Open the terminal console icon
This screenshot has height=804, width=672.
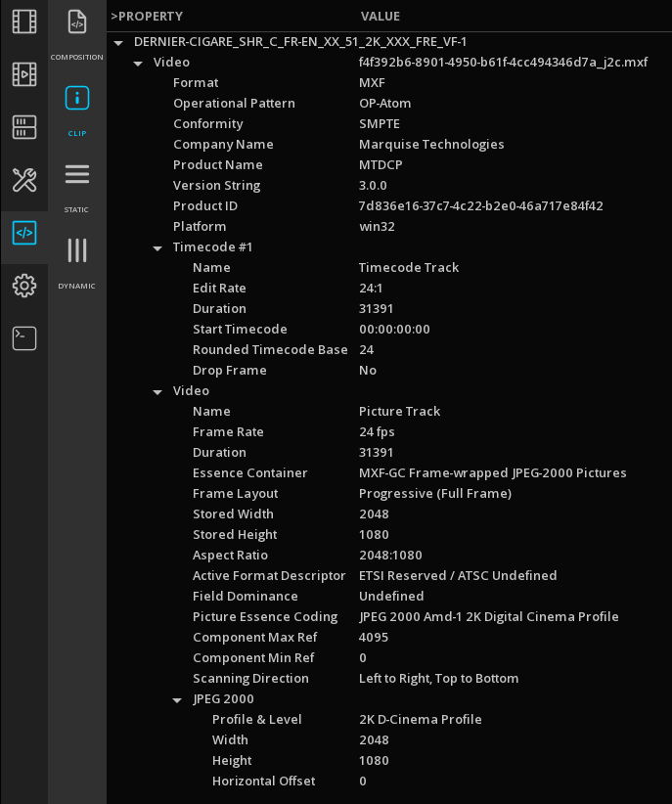pyautogui.click(x=24, y=338)
